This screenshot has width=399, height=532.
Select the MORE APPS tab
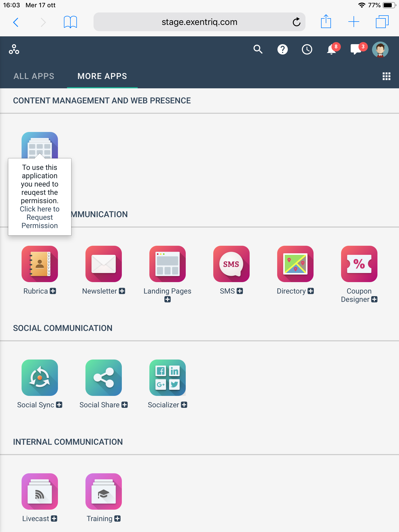pos(102,76)
